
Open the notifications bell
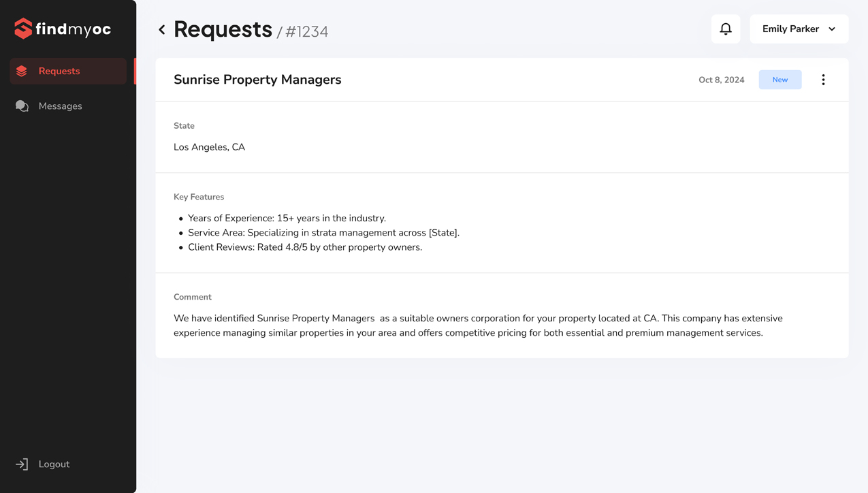point(726,29)
